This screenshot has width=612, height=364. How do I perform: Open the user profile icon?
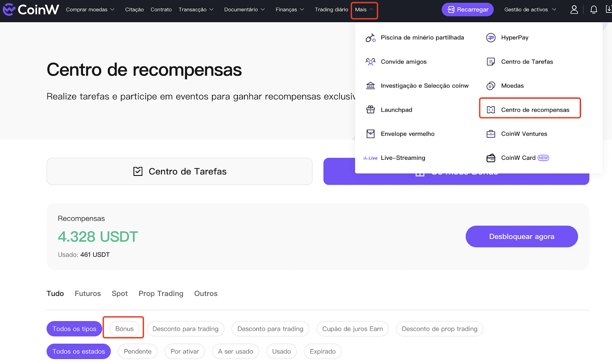(574, 10)
